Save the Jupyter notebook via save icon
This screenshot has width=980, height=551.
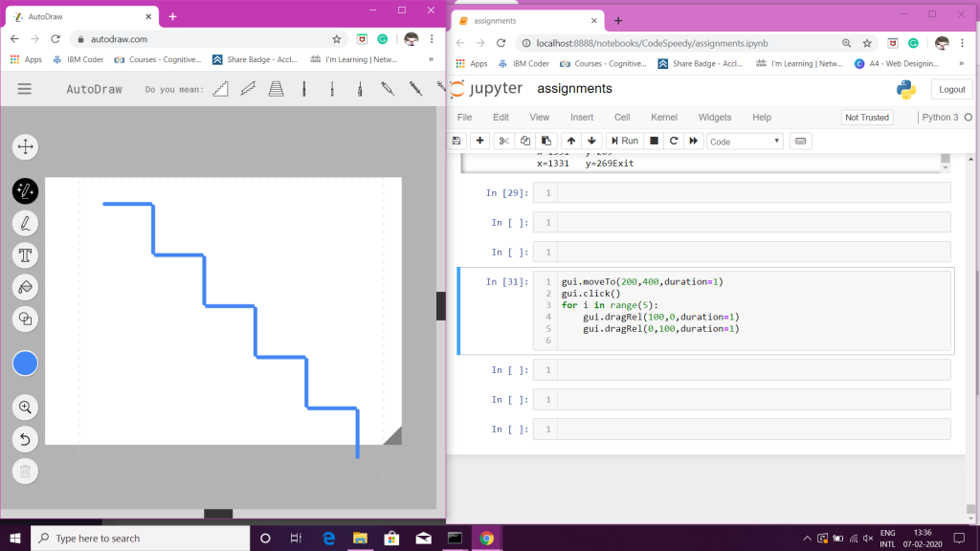(x=457, y=140)
